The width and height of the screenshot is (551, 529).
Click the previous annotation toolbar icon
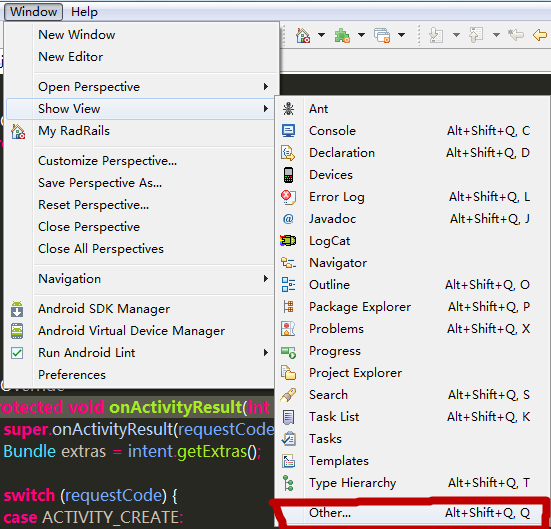476,35
